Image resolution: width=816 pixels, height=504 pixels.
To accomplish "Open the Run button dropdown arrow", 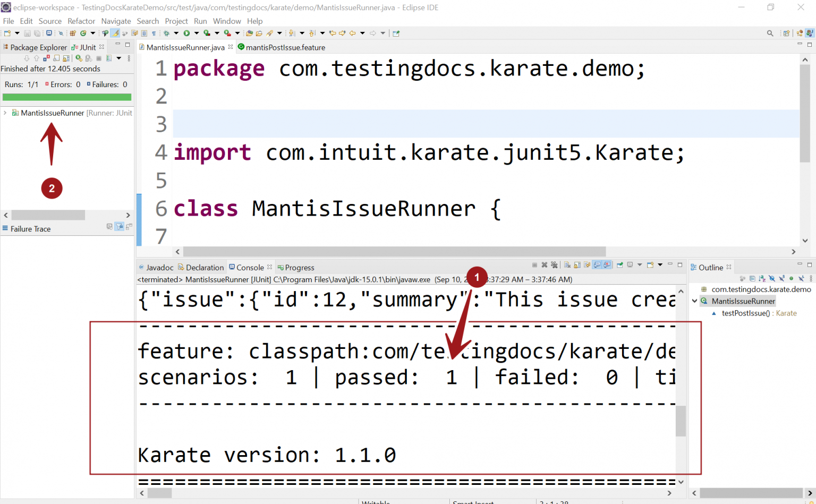I will (197, 33).
